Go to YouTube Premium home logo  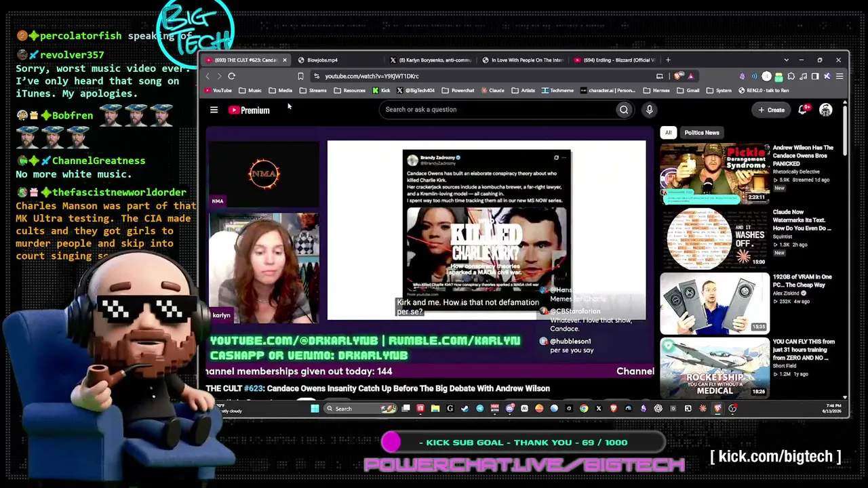249,110
